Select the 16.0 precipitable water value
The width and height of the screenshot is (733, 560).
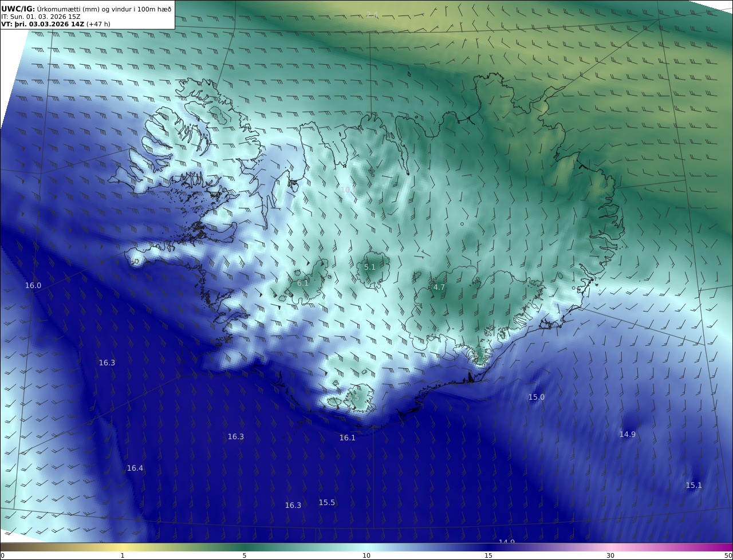[33, 285]
